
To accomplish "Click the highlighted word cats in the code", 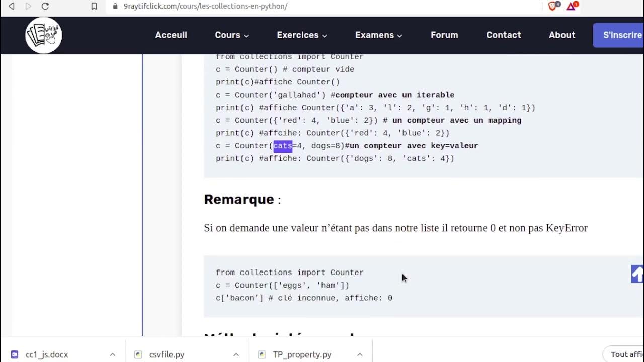I will point(283,146).
